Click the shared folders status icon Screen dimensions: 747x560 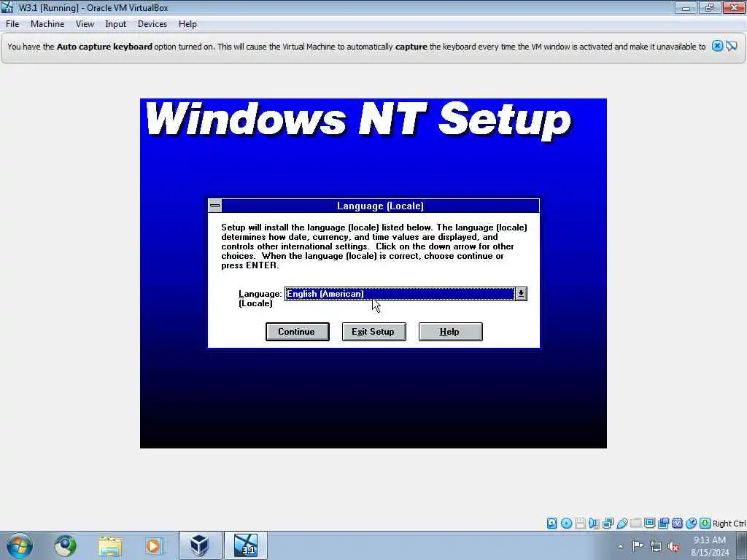pos(635,524)
